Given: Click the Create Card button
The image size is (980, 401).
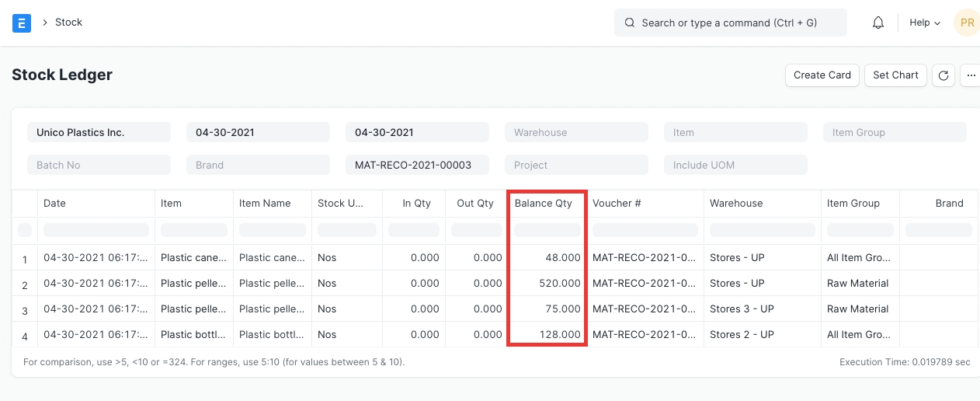Looking at the screenshot, I should tap(822, 75).
